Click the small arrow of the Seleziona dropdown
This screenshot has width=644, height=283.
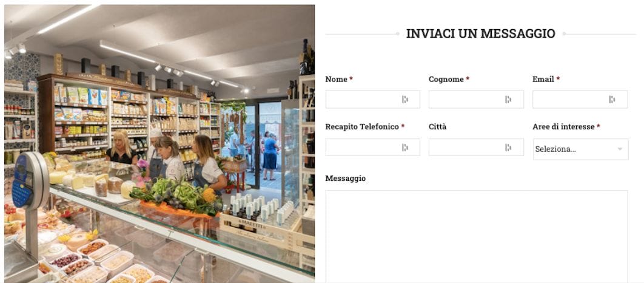point(620,149)
